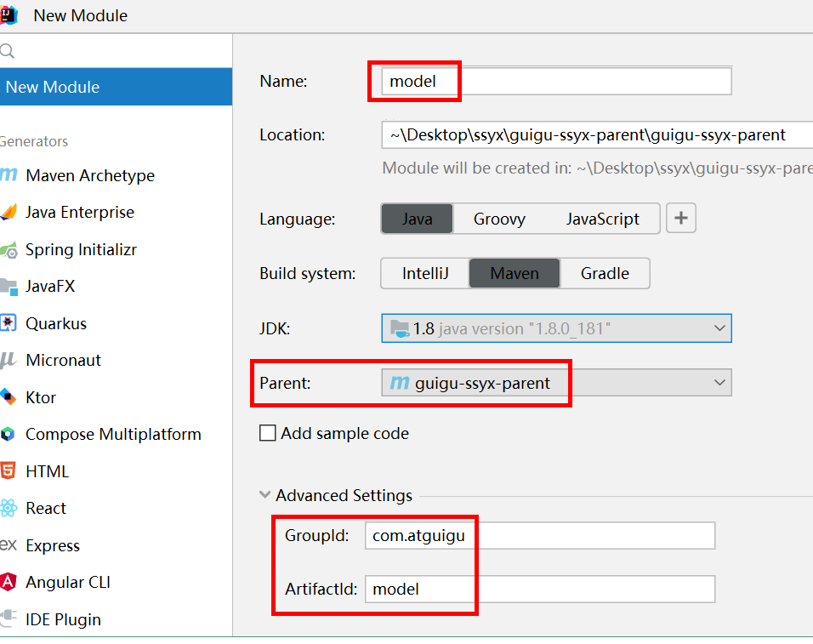Choose the Angular CLI icon
This screenshot has height=644, width=813.
tap(9, 583)
